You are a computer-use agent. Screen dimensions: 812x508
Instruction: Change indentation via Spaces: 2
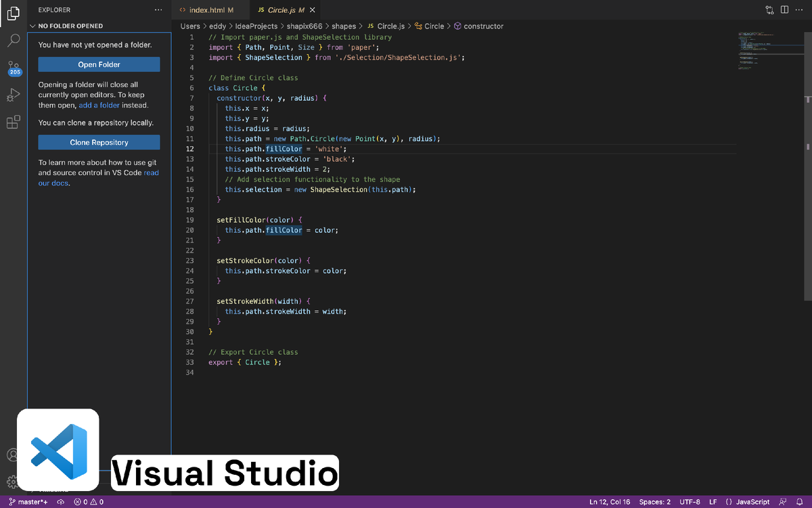pos(655,502)
